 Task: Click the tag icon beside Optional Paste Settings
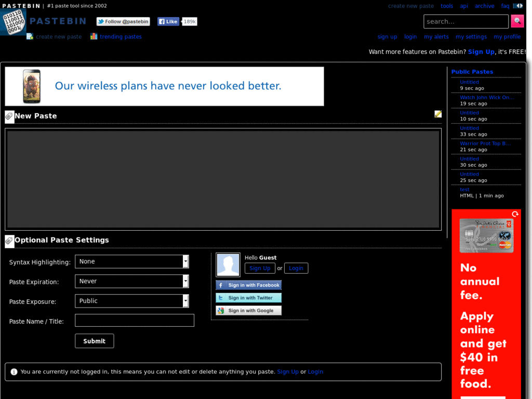click(8, 241)
